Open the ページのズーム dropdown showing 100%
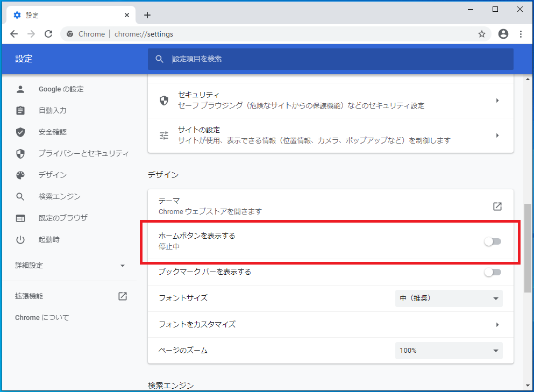The image size is (534, 392). [x=448, y=351]
